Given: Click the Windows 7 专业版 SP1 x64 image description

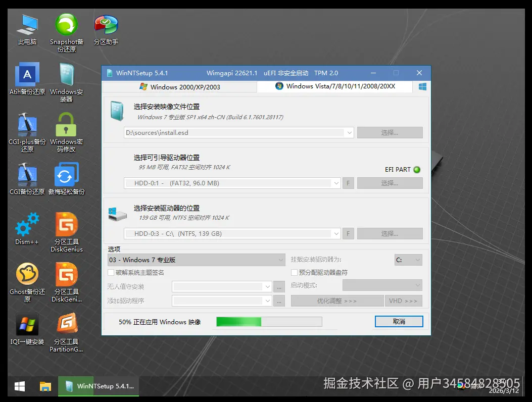Looking at the screenshot, I should tap(210, 117).
